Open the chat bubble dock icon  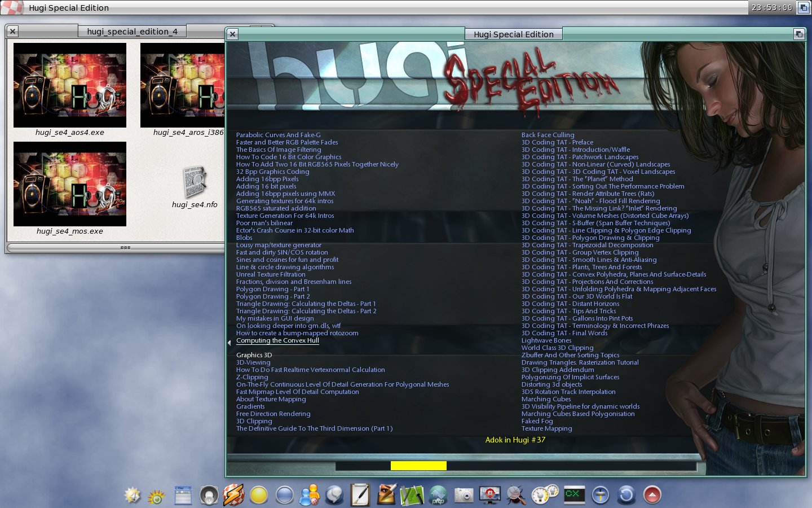point(334,495)
